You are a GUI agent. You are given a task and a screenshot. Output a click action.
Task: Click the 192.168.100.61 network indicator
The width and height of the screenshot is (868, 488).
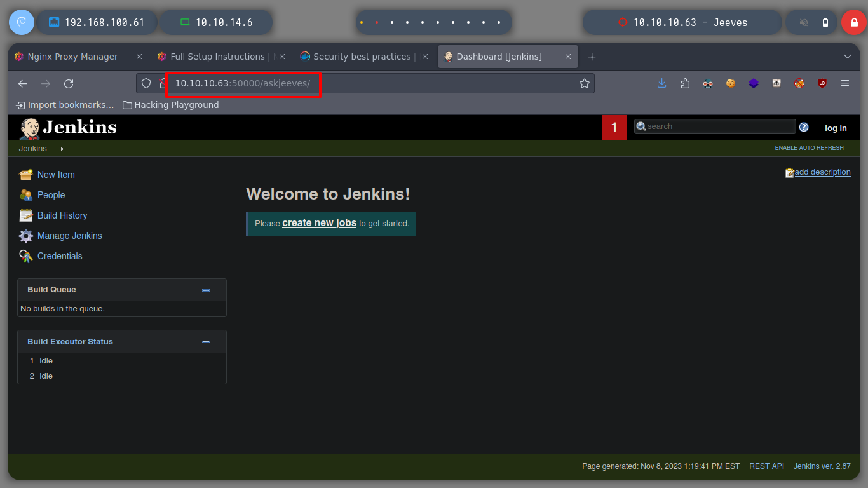[x=97, y=22]
